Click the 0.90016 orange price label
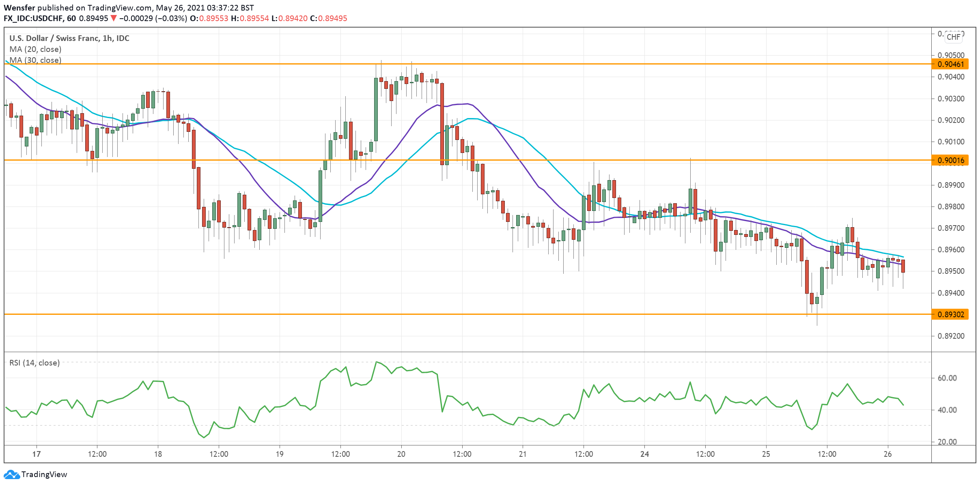 point(950,160)
